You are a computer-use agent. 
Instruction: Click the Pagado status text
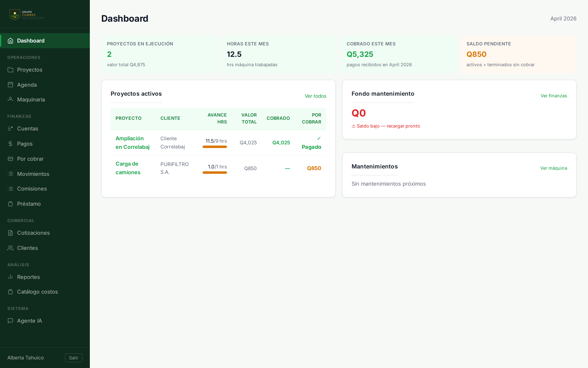311,147
